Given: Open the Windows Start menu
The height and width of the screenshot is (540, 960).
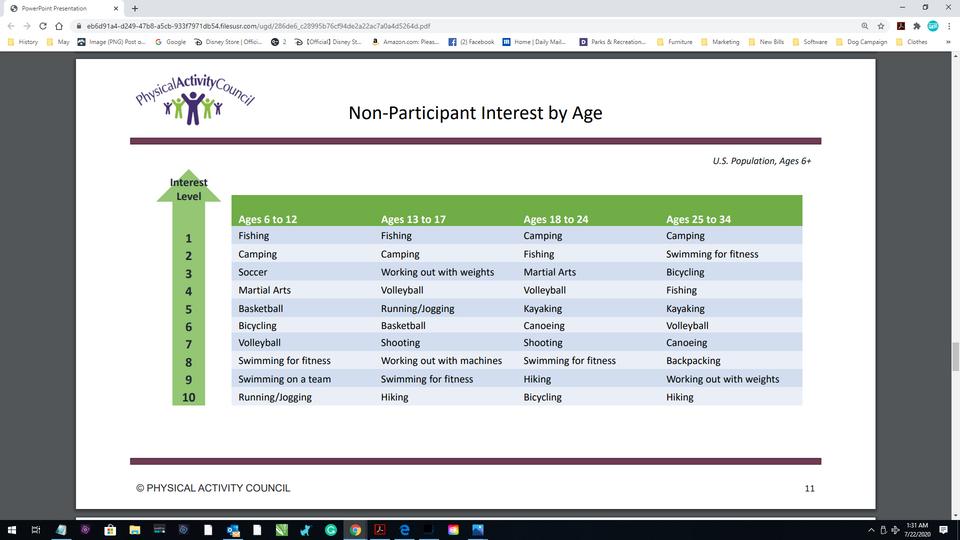Looking at the screenshot, I should (x=12, y=530).
